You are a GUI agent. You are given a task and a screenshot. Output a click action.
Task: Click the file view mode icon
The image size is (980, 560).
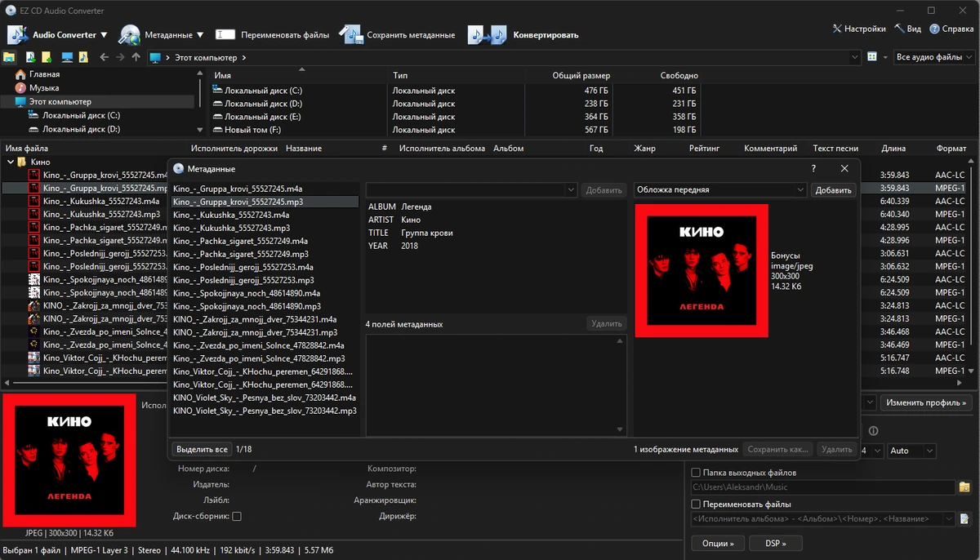point(872,57)
